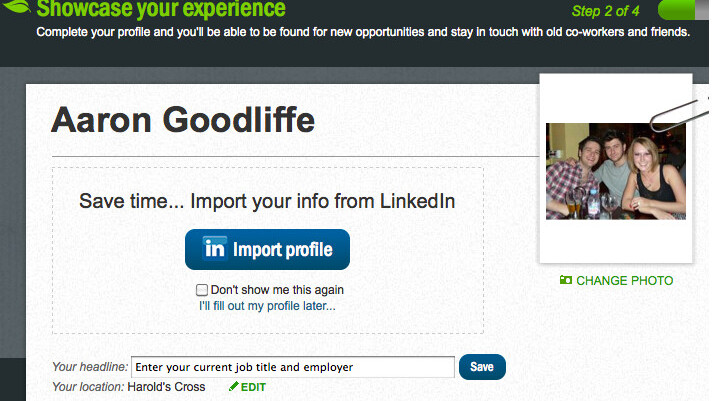This screenshot has width=712, height=401.
Task: Save the headline with the Save button
Action: coord(482,367)
